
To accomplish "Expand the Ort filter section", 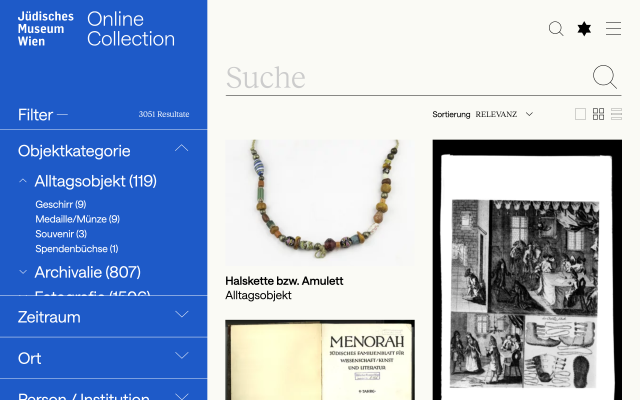I will (x=182, y=355).
